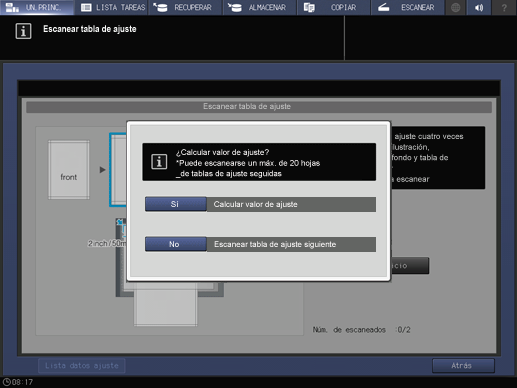Go to ALMACENAR tab
Screen dimensions: 517x388
tap(259, 7)
